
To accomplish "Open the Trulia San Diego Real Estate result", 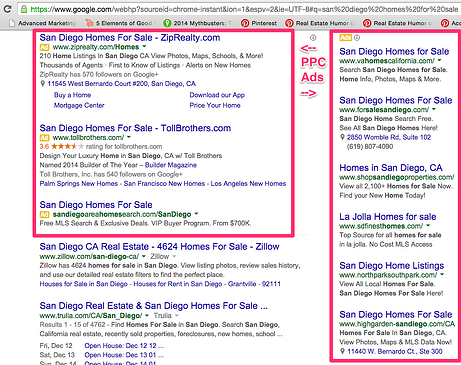I will [x=154, y=306].
